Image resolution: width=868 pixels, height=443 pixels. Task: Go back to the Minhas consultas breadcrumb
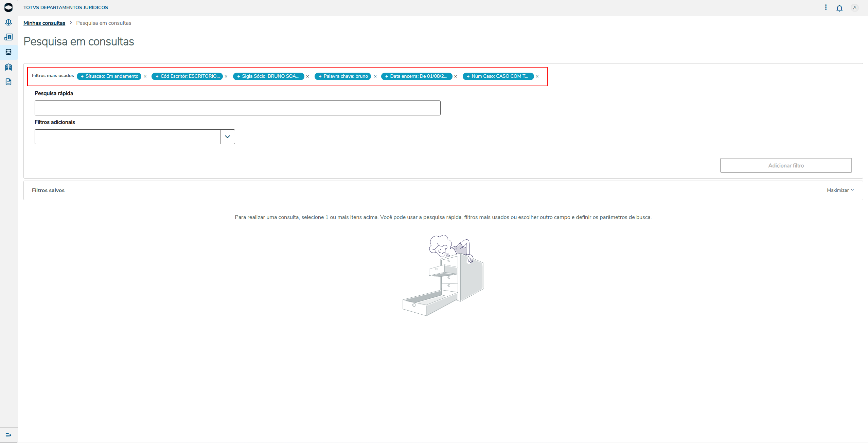pyautogui.click(x=44, y=23)
